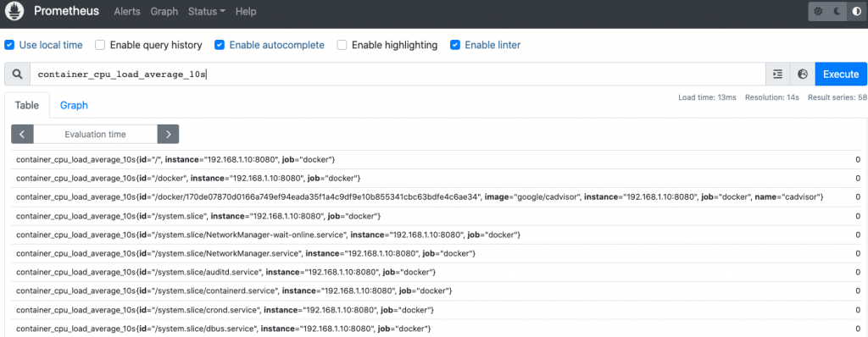Click the Prometheus brand title
Image resolution: width=868 pixels, height=337 pixels.
coord(67,10)
